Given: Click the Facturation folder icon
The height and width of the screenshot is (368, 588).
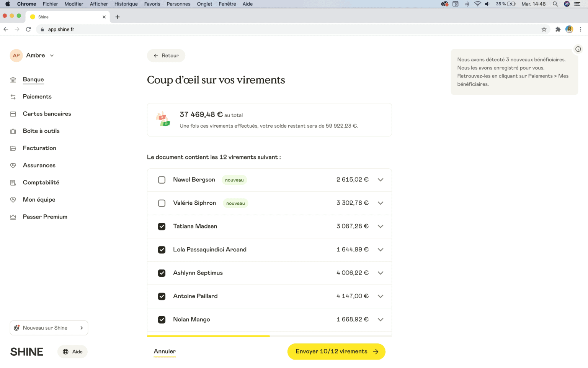Looking at the screenshot, I should (x=13, y=148).
